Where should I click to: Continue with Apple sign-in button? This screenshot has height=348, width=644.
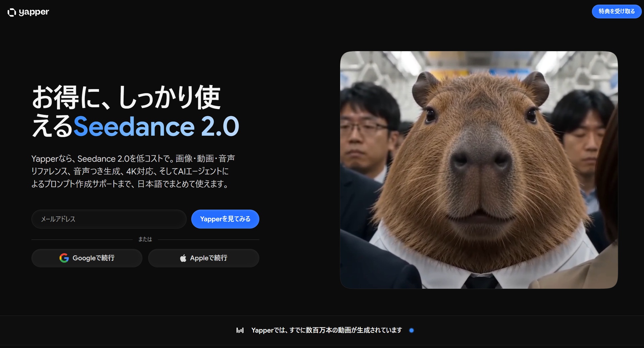coord(204,258)
